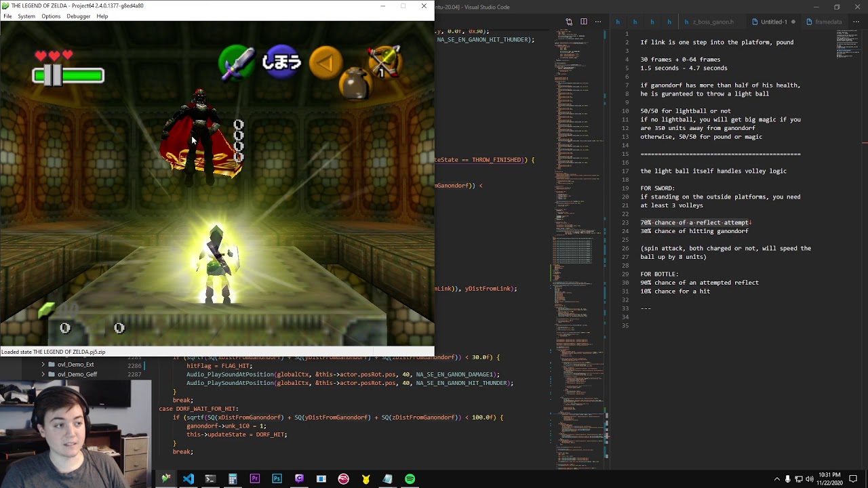Click line "90% chance of an attempted reflect"
The width and height of the screenshot is (868, 488).
point(699,283)
